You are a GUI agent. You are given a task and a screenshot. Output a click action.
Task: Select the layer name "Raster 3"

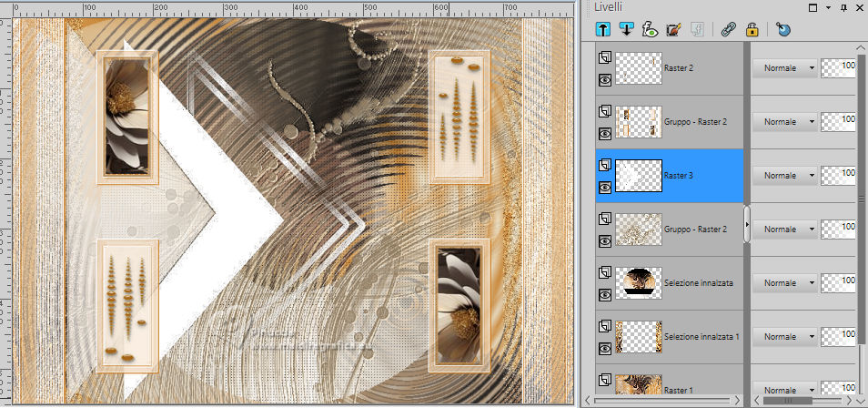pyautogui.click(x=678, y=176)
